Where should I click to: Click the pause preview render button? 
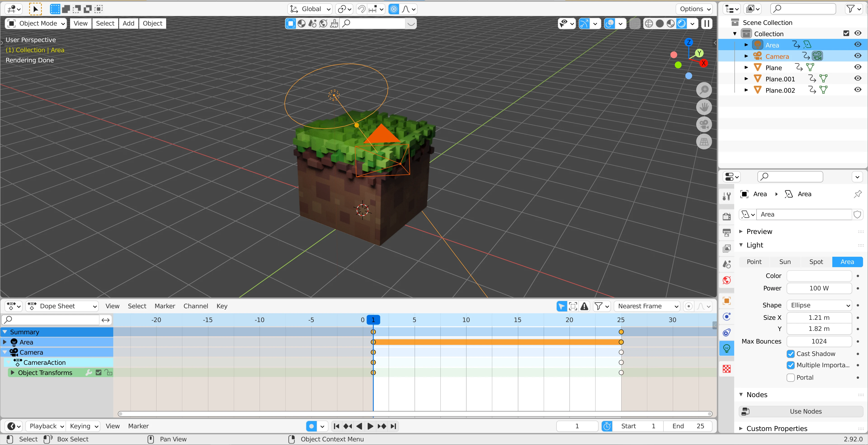point(707,24)
